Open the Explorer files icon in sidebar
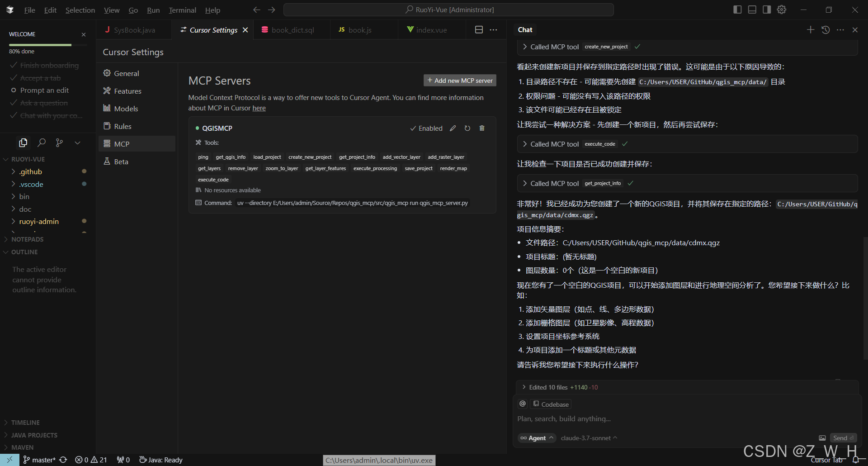The height and width of the screenshot is (466, 868). pyautogui.click(x=23, y=143)
